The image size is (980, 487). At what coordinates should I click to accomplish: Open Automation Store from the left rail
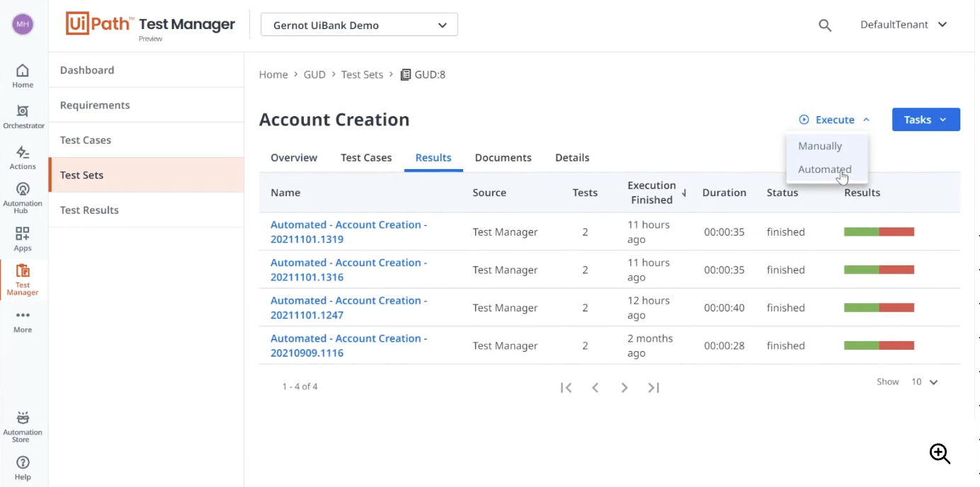click(23, 428)
